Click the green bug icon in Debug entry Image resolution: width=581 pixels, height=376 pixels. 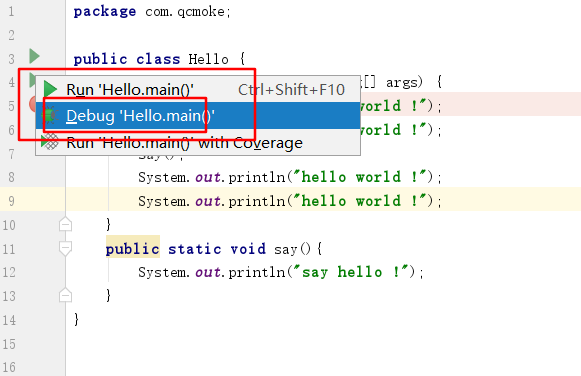click(50, 116)
